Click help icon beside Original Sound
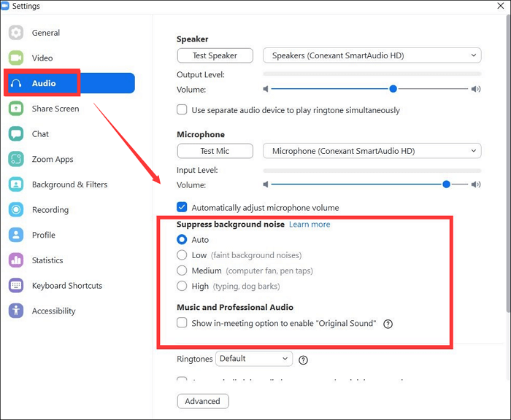 [388, 324]
